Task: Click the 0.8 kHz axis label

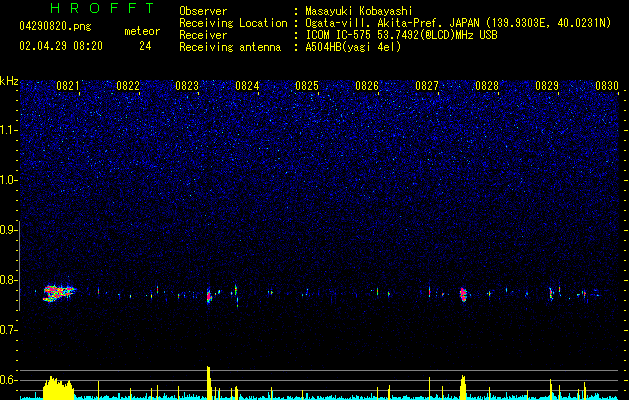Action: [8, 280]
